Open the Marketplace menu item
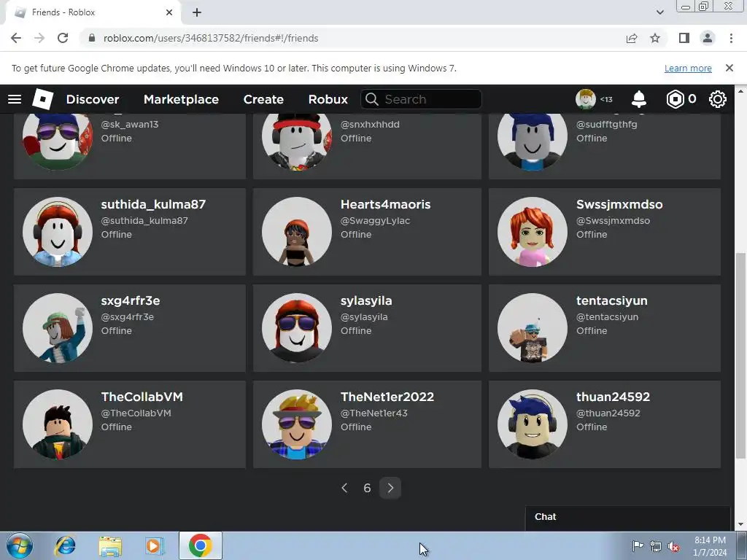This screenshot has width=747, height=560. [x=181, y=99]
